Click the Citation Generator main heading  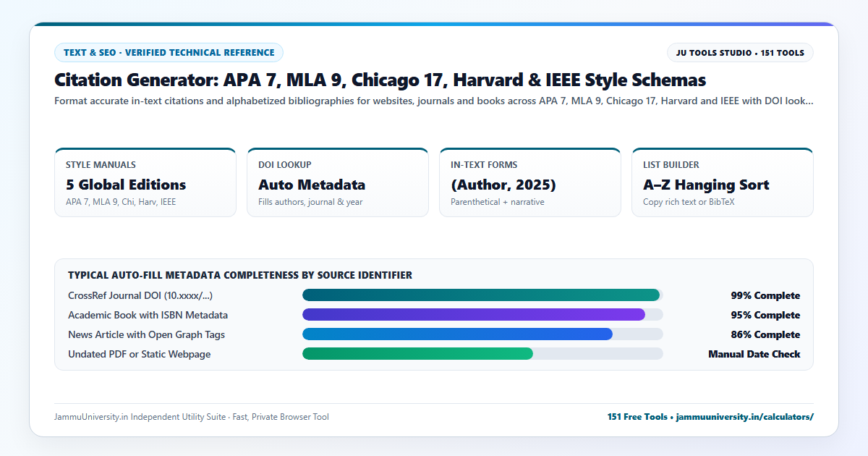point(380,80)
